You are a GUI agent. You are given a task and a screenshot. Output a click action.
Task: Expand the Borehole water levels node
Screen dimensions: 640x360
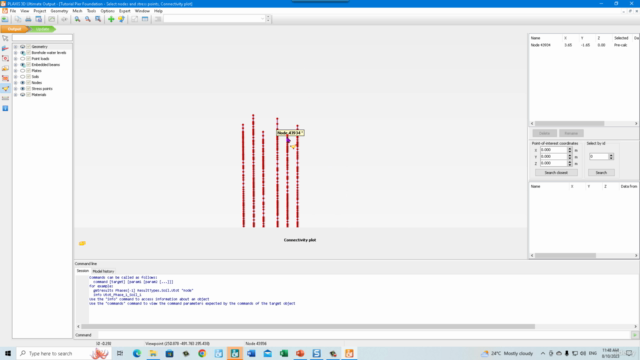(x=16, y=53)
